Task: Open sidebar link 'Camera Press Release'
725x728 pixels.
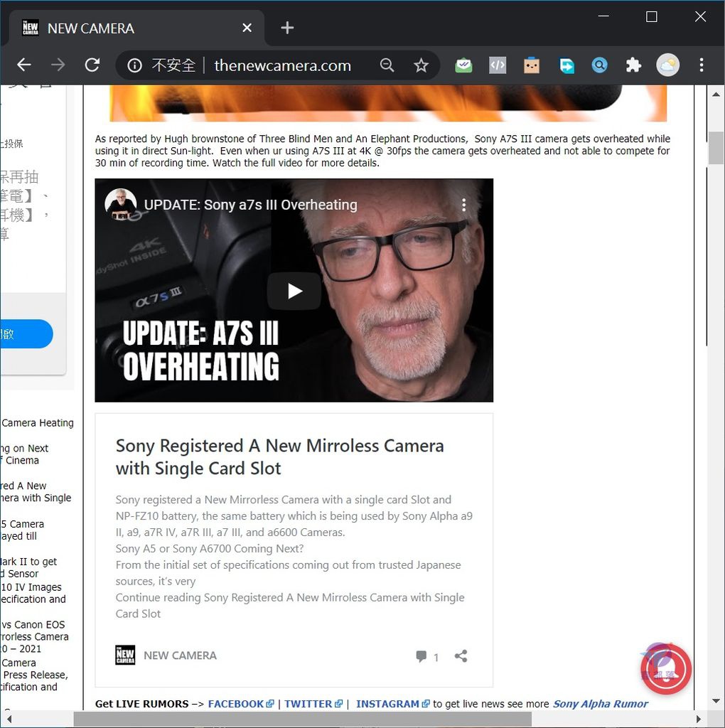Action: [x=34, y=675]
